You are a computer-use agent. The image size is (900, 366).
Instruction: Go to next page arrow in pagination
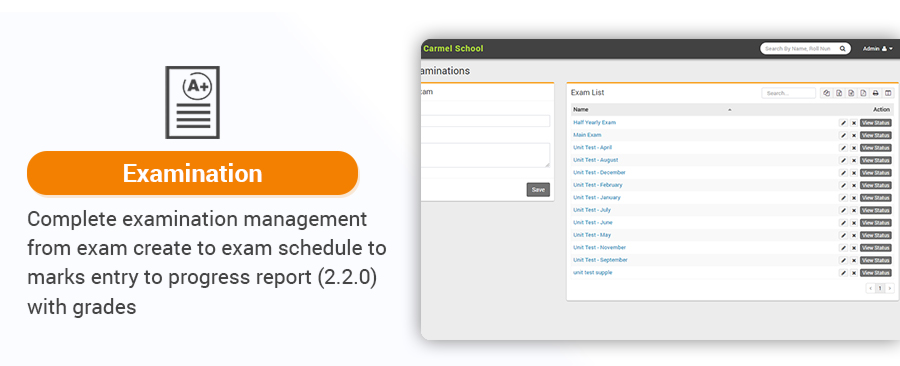890,289
